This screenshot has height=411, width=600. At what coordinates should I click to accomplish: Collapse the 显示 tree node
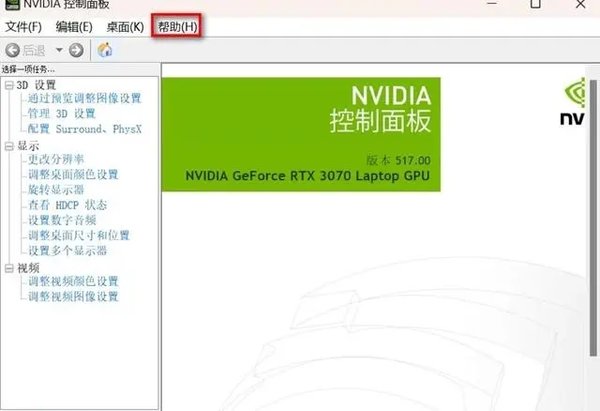pyautogui.click(x=9, y=146)
